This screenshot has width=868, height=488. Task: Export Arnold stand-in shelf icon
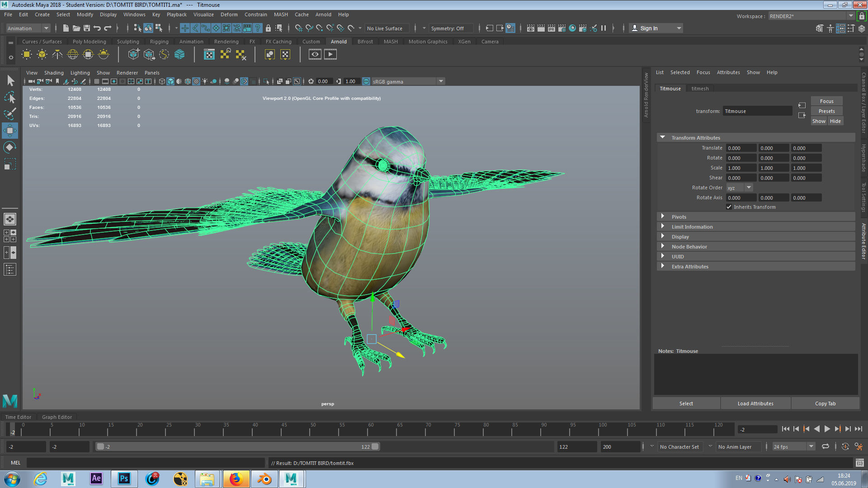coord(149,55)
